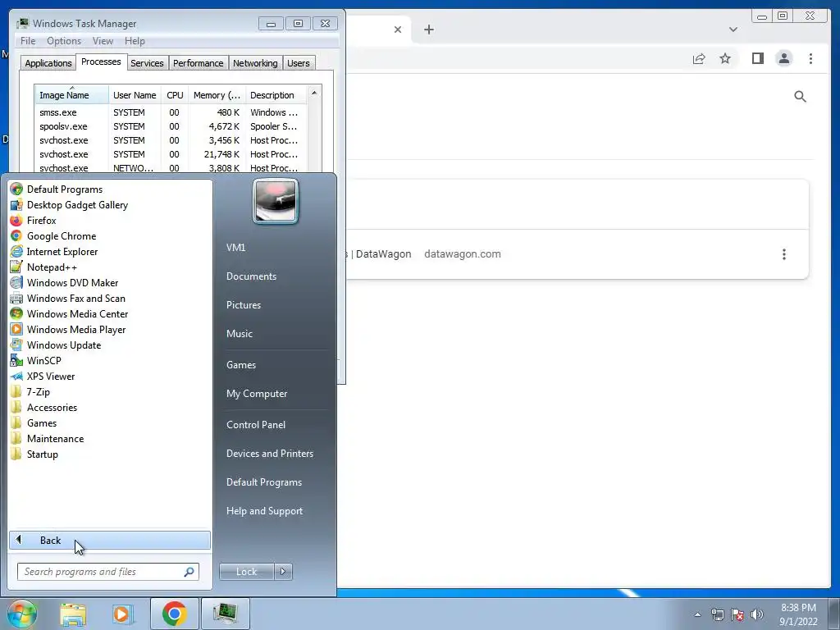Image resolution: width=840 pixels, height=630 pixels.
Task: Switch to Services tab
Action: 147,63
